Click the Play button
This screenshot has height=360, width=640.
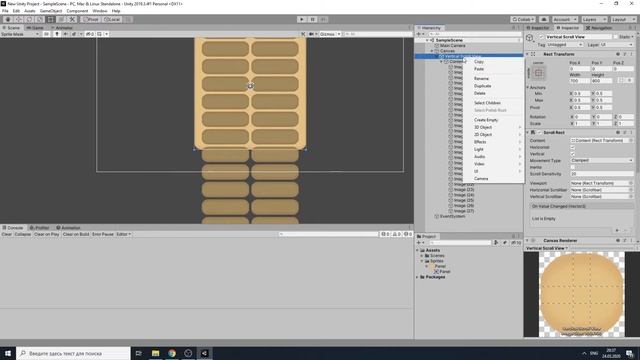tap(302, 19)
